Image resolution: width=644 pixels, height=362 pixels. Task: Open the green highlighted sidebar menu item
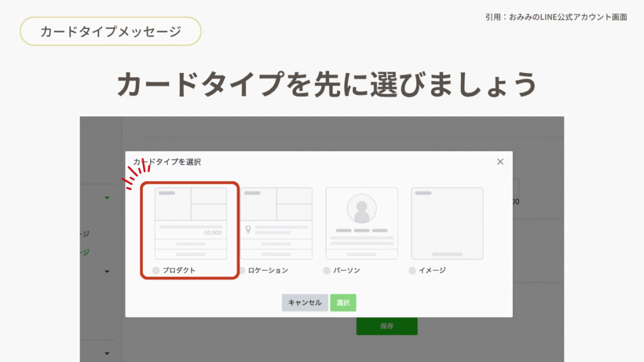point(85,252)
